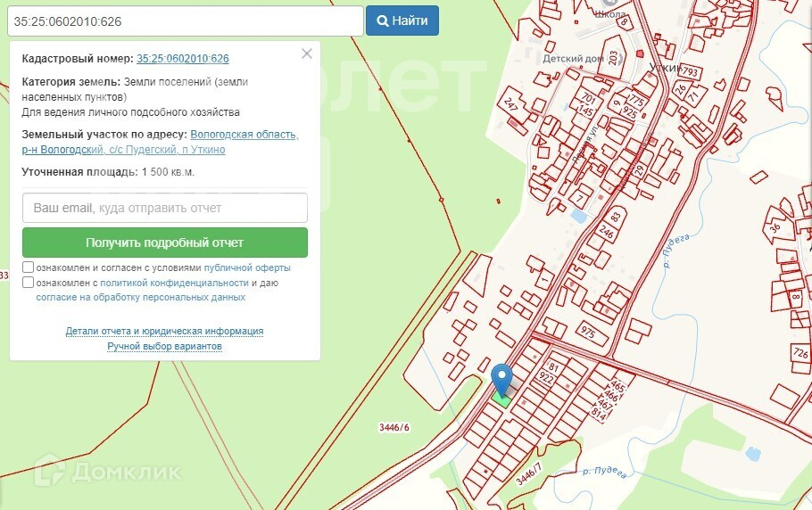Image resolution: width=812 pixels, height=510 pixels.
Task: Click the email input for report
Action: point(164,208)
